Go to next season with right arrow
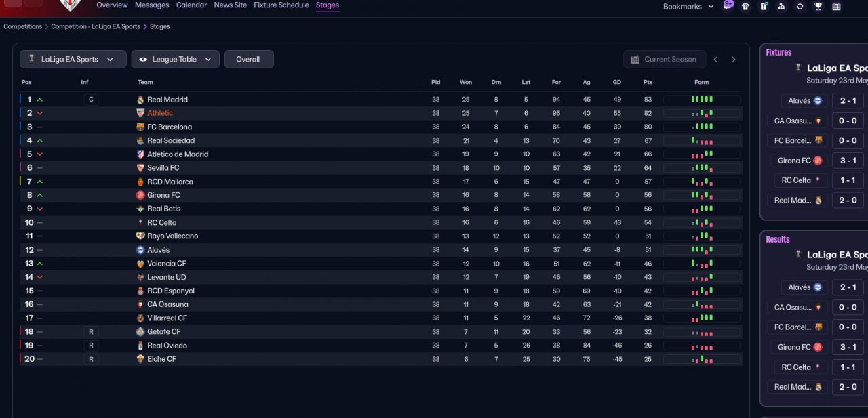 coord(733,60)
